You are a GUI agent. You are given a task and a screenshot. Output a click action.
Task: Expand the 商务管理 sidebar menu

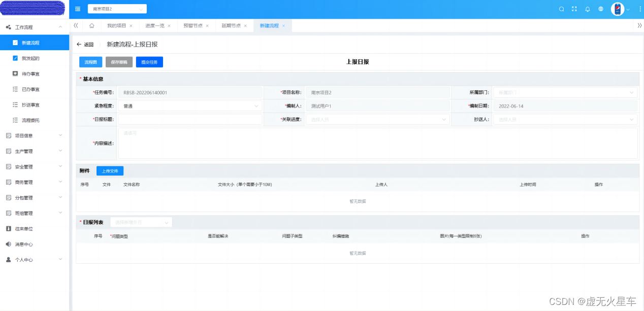35,182
